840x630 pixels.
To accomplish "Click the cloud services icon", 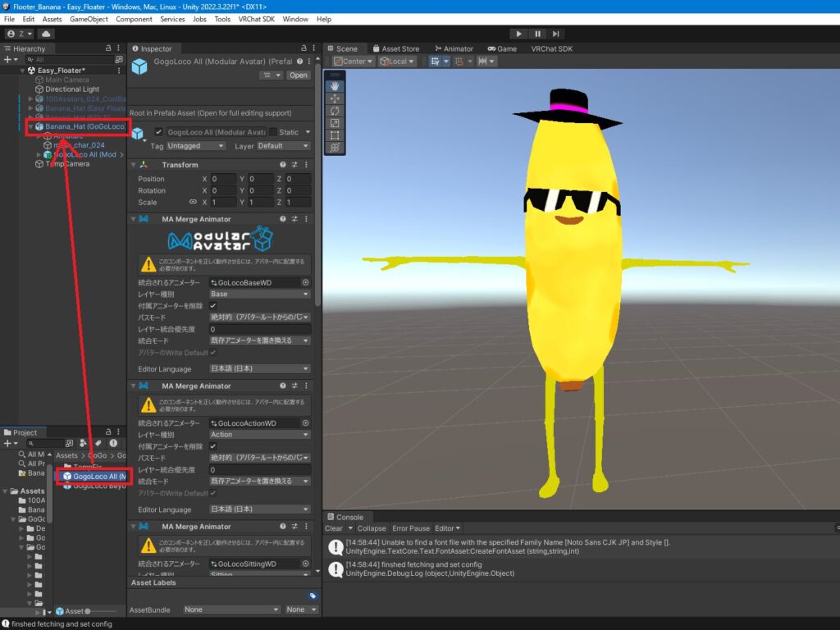I will [x=46, y=34].
